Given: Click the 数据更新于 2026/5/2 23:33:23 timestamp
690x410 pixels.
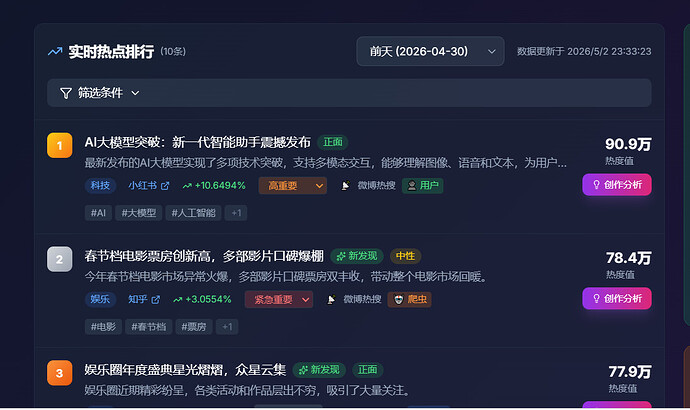Looking at the screenshot, I should [584, 51].
